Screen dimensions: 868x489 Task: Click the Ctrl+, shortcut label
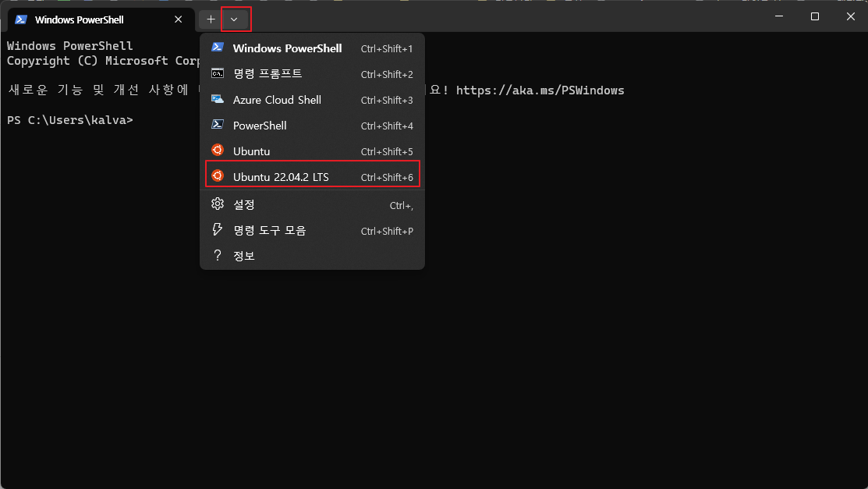[x=401, y=205]
